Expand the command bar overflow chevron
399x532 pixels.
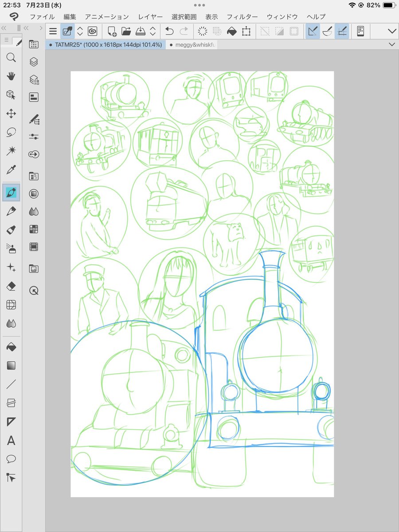(392, 31)
